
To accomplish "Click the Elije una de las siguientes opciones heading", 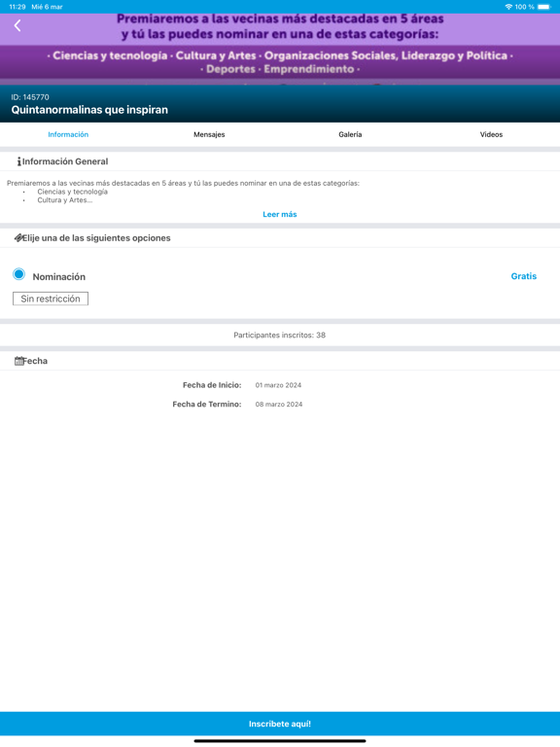I will tap(96, 237).
